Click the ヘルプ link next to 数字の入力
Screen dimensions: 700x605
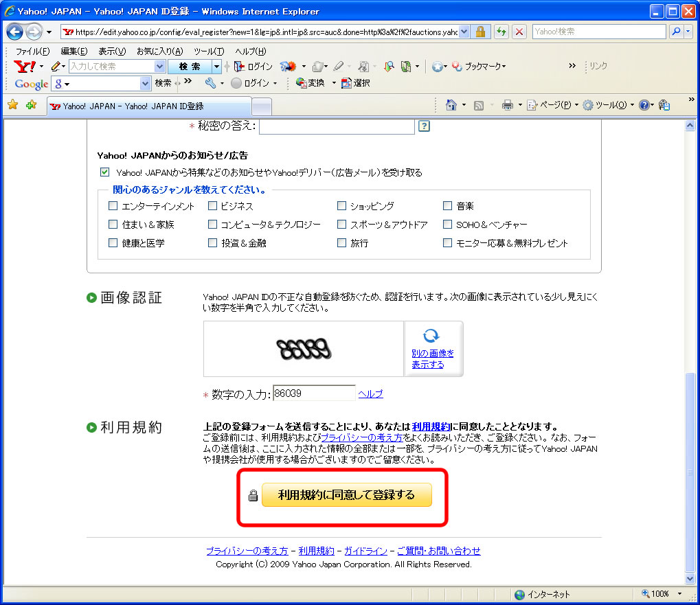(370, 394)
